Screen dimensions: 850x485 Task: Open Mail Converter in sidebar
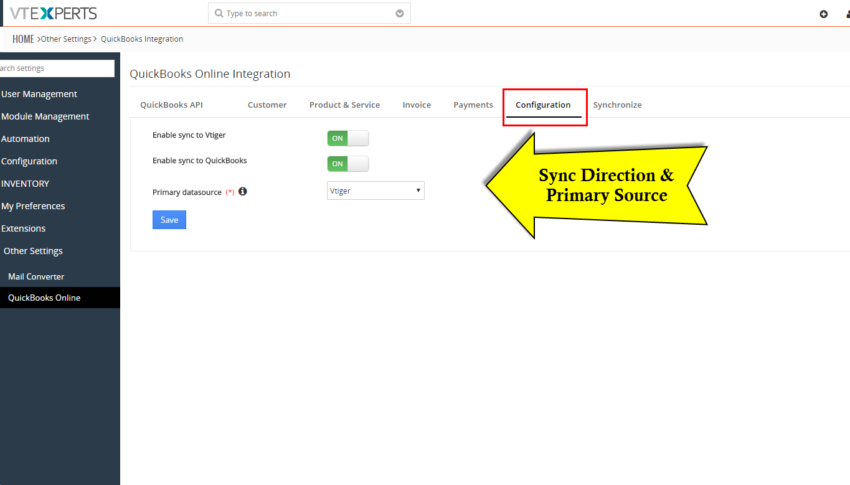pyautogui.click(x=36, y=276)
